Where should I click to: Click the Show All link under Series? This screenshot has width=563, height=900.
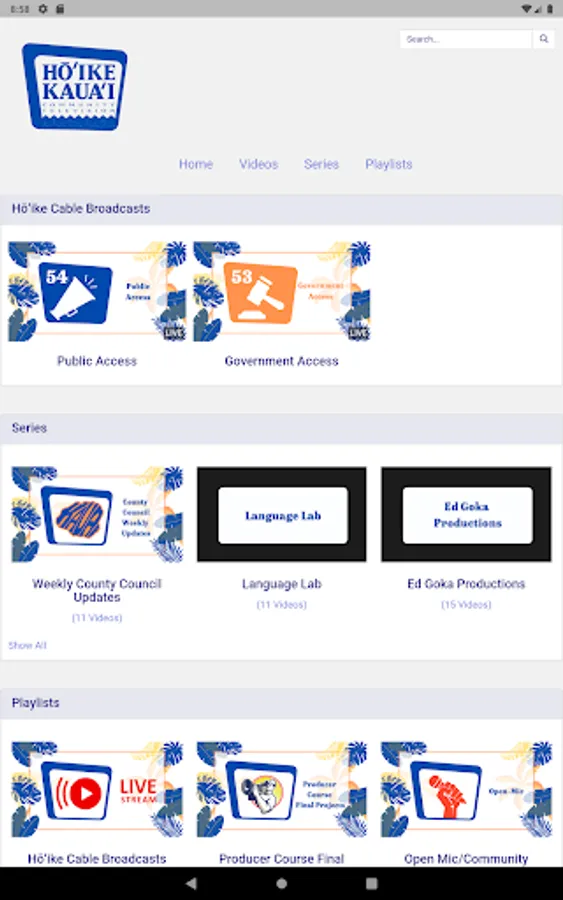(x=27, y=645)
